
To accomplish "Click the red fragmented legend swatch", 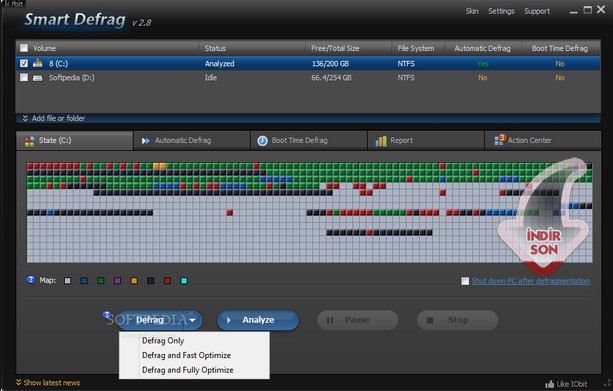I will [x=167, y=281].
